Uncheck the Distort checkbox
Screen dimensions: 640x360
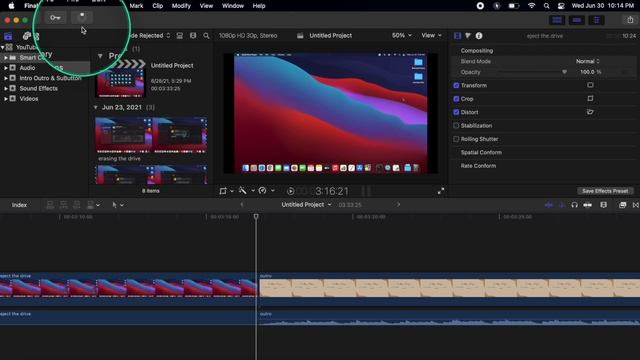pyautogui.click(x=456, y=112)
